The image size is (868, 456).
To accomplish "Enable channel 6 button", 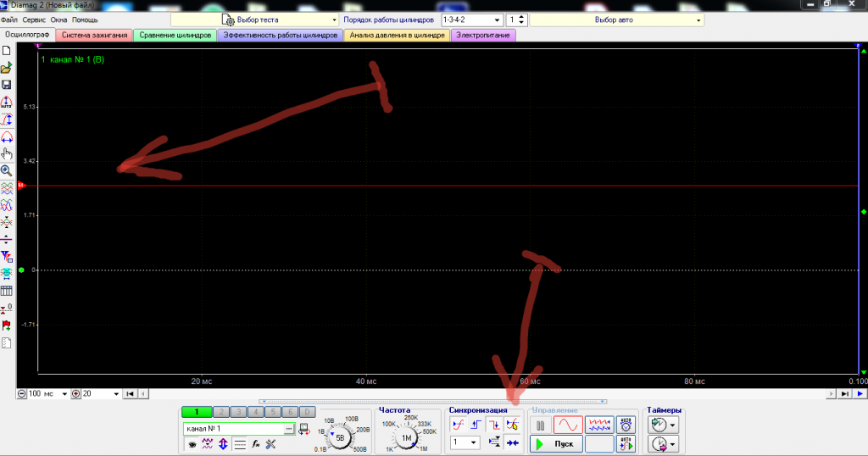I will tap(290, 412).
